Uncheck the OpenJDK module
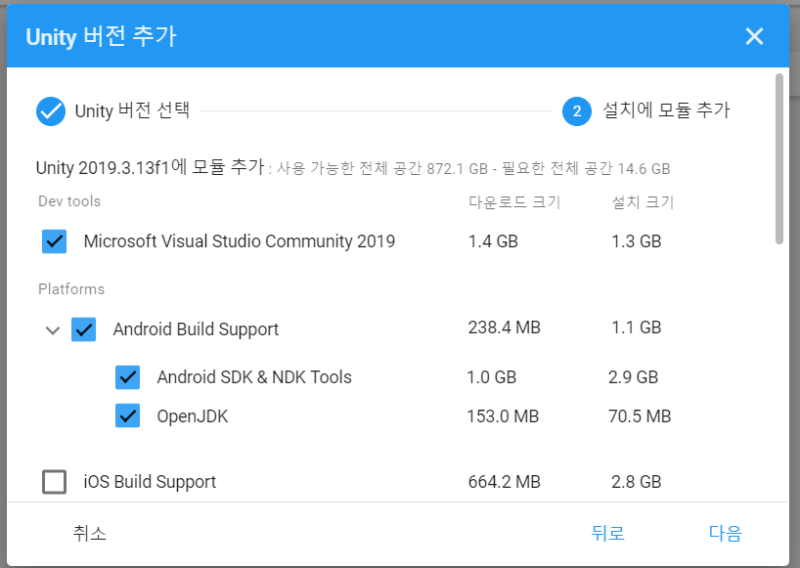Image resolution: width=800 pixels, height=568 pixels. (128, 416)
